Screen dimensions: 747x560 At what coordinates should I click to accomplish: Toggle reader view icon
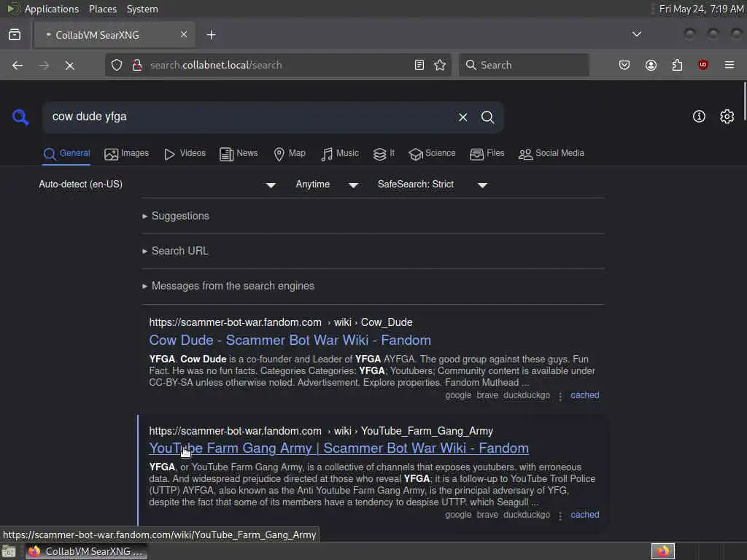(419, 65)
